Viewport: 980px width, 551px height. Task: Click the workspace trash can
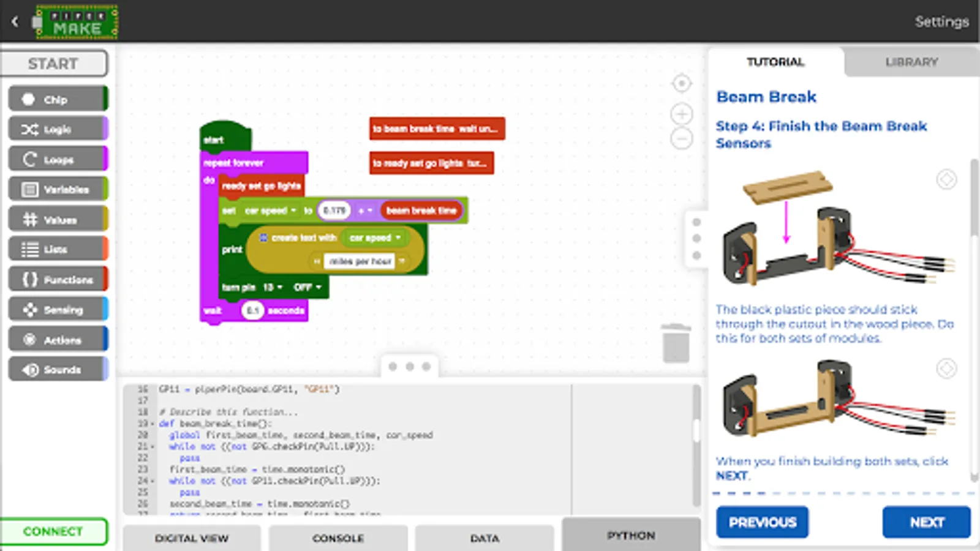676,343
